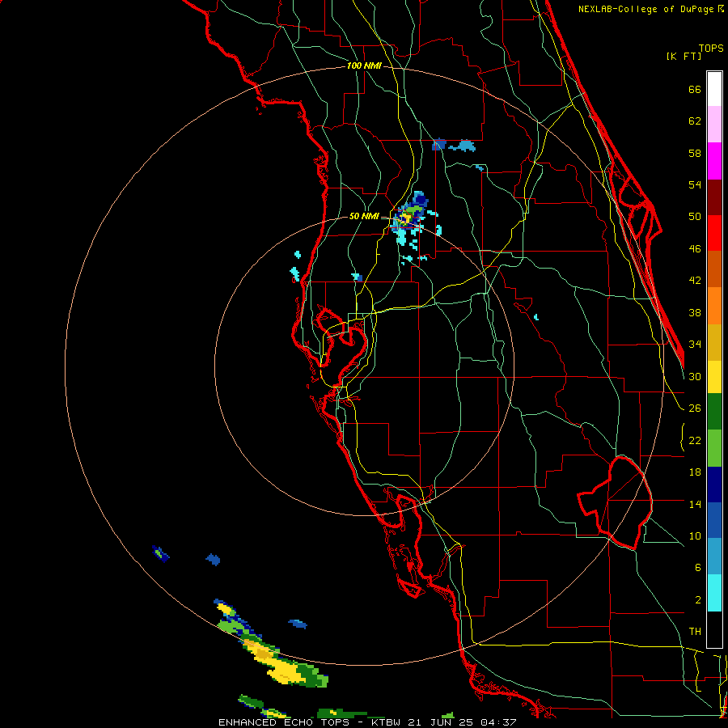This screenshot has width=728, height=728.
Task: Click the small blue echo pair north of storm
Action: pyautogui.click(x=454, y=146)
